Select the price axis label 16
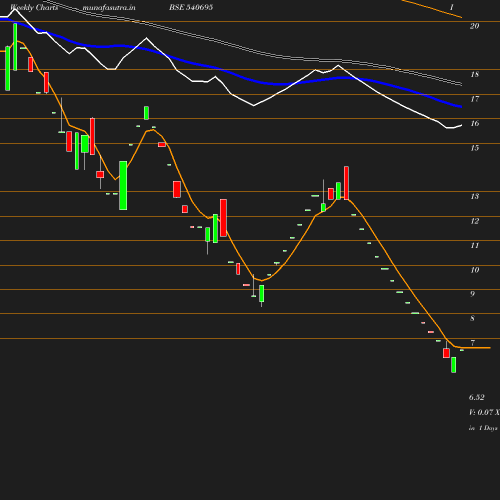This screenshot has height=500, width=500. 475,123
